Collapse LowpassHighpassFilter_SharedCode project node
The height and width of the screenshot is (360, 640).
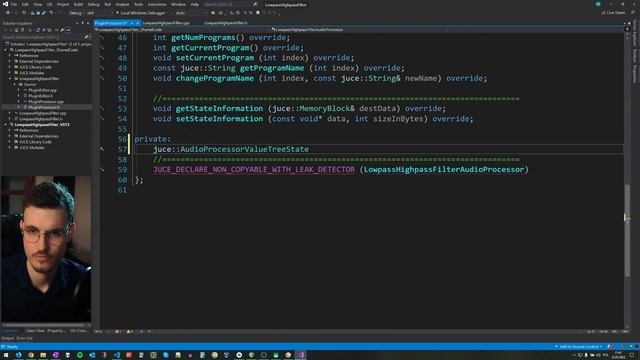click(x=6, y=50)
